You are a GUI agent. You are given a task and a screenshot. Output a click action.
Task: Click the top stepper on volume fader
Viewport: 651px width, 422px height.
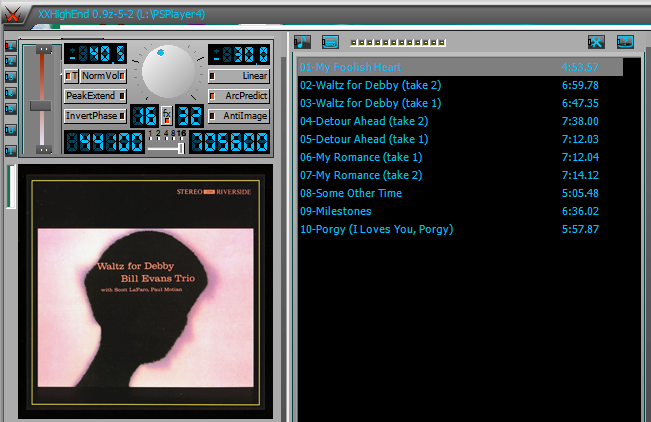(x=44, y=50)
